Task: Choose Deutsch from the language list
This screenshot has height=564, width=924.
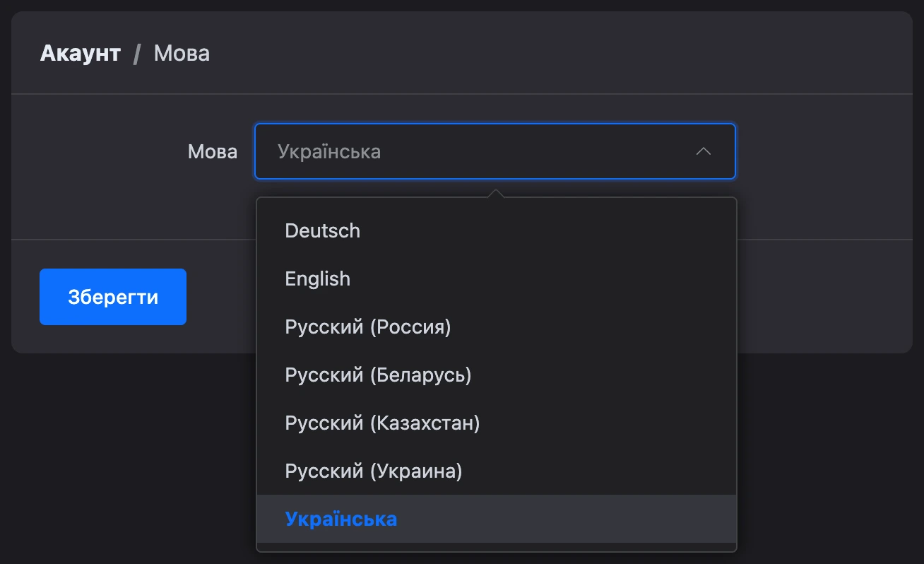Action: point(497,230)
